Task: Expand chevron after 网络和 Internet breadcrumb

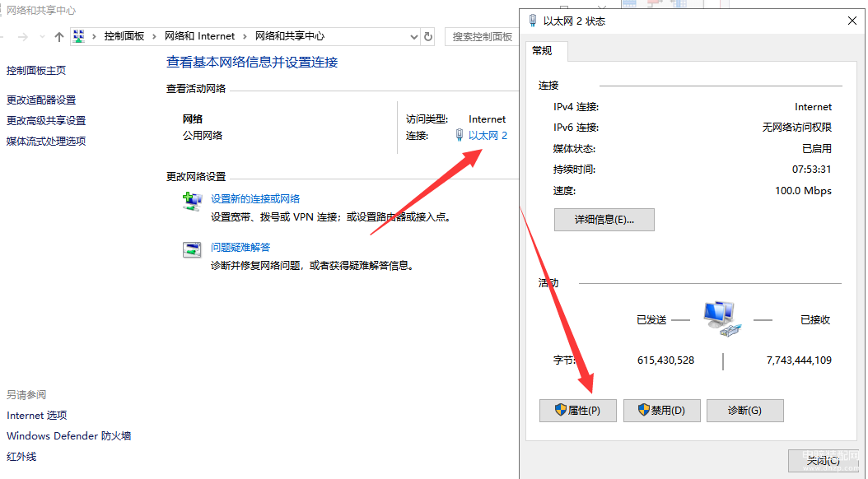Action: pyautogui.click(x=245, y=36)
